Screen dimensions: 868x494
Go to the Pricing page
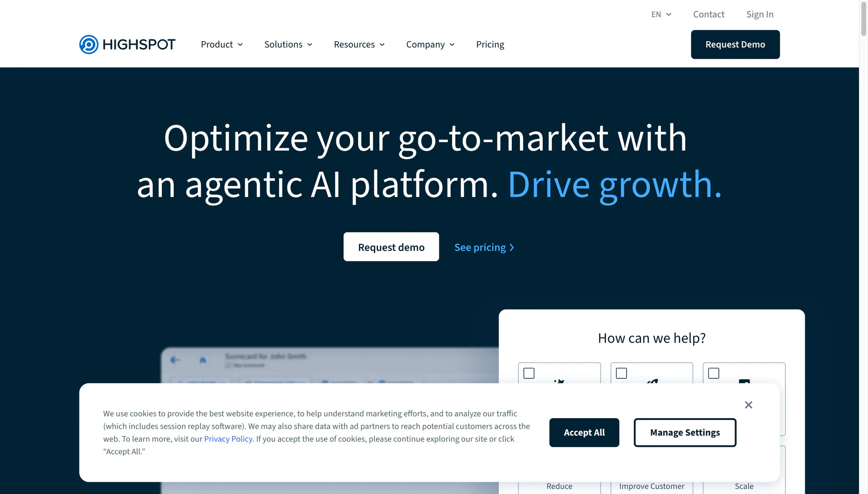coord(490,44)
